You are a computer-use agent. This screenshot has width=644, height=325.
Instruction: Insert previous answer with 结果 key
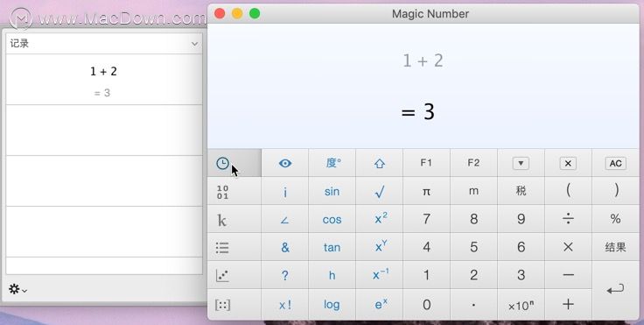click(x=615, y=247)
